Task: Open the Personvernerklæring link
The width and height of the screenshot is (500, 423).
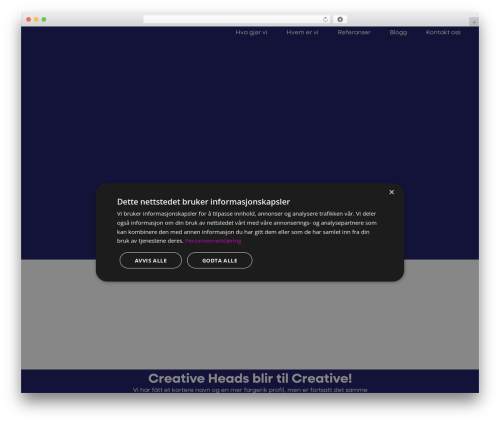Action: pyautogui.click(x=213, y=241)
